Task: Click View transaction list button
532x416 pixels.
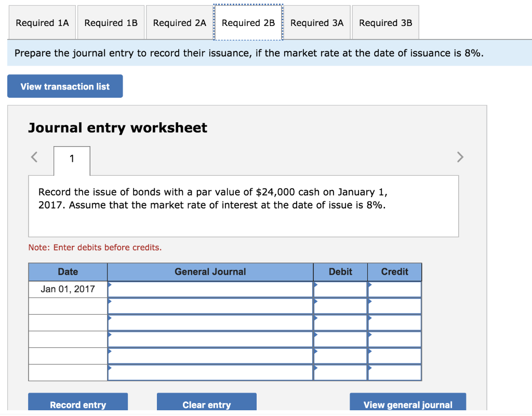Action: 65,86
